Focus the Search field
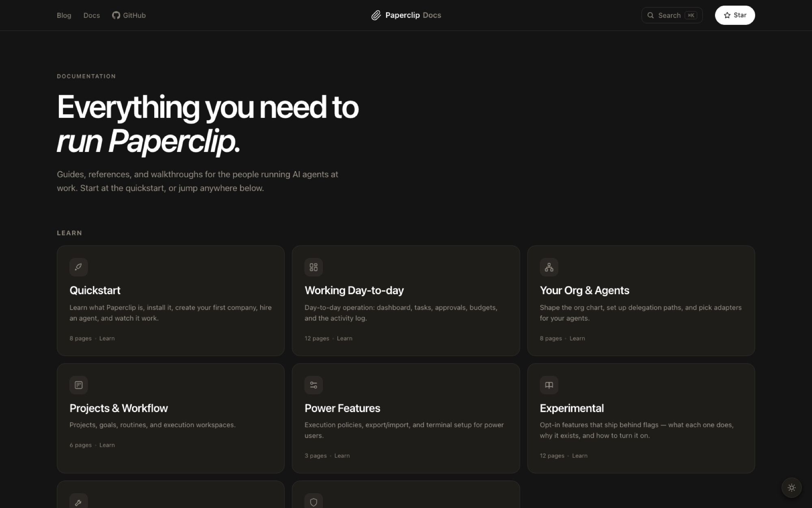Image resolution: width=812 pixels, height=508 pixels. 672,15
